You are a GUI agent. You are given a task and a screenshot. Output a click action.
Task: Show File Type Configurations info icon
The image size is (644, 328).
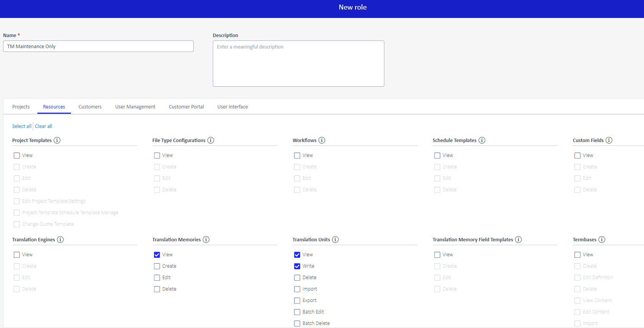211,140
